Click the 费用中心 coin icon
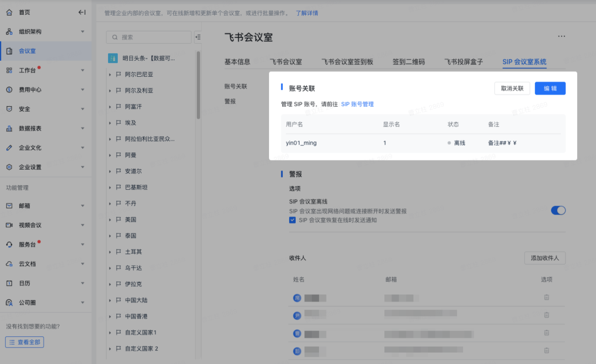The height and width of the screenshot is (364, 596). (9, 90)
